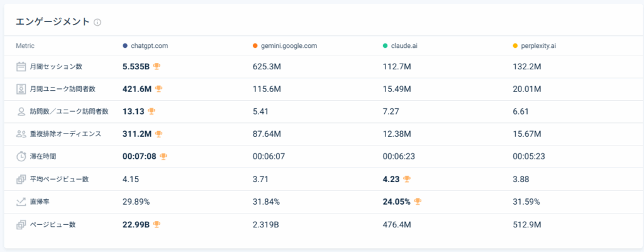
Task: Click the pages icon for ページビュー数 row
Action: point(21,224)
